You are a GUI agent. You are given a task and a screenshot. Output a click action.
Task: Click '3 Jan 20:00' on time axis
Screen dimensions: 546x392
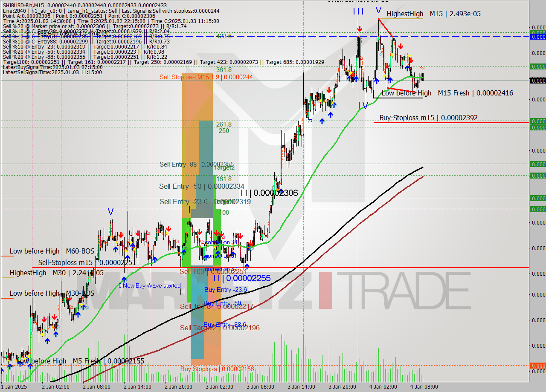coord(342,387)
